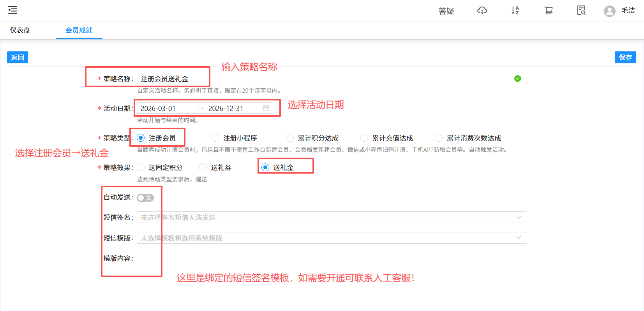The width and height of the screenshot is (644, 311).
Task: Expand the 短信模版 dropdown
Action: click(331, 238)
